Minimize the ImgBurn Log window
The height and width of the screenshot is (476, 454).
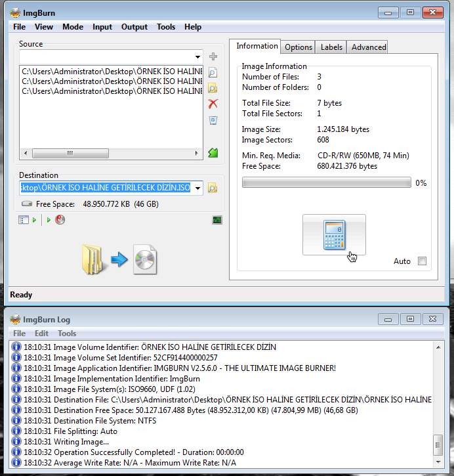388,319
